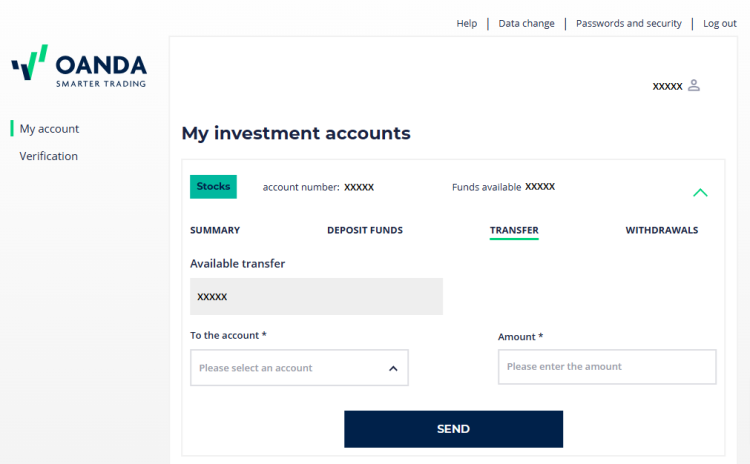Switch to the DEPOSIT FUNDS tab
750x464 pixels.
tap(365, 230)
